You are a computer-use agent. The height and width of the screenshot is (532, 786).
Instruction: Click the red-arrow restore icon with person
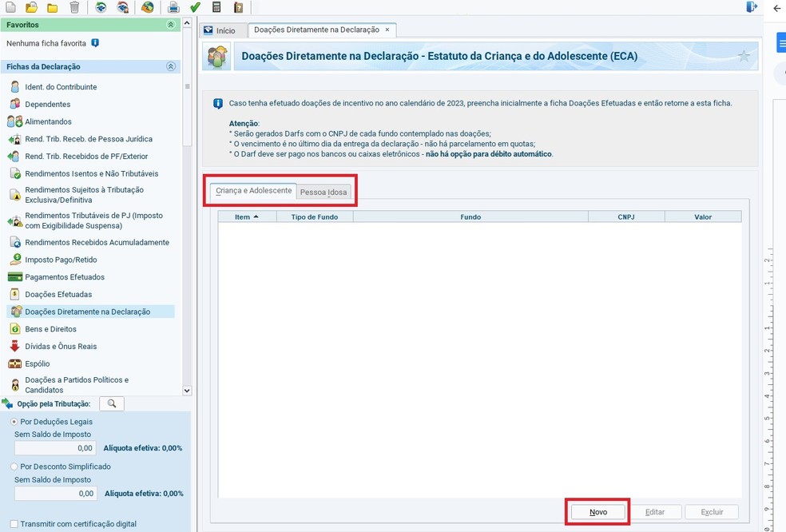pos(122,7)
